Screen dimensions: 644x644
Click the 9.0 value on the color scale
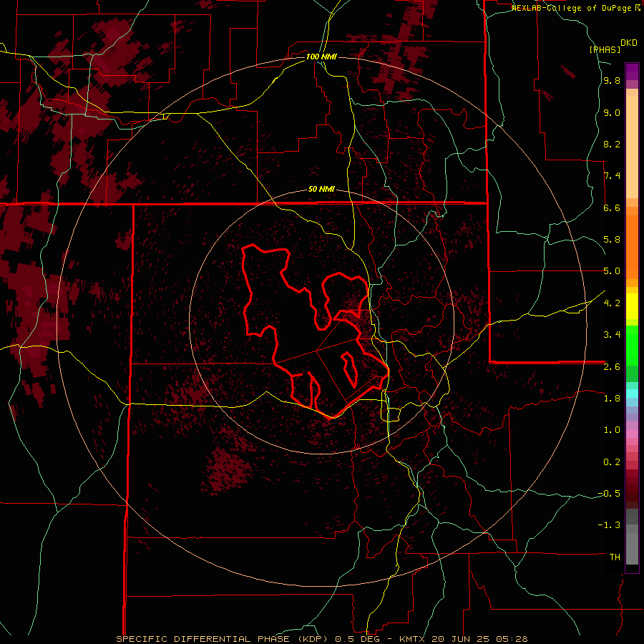[612, 112]
